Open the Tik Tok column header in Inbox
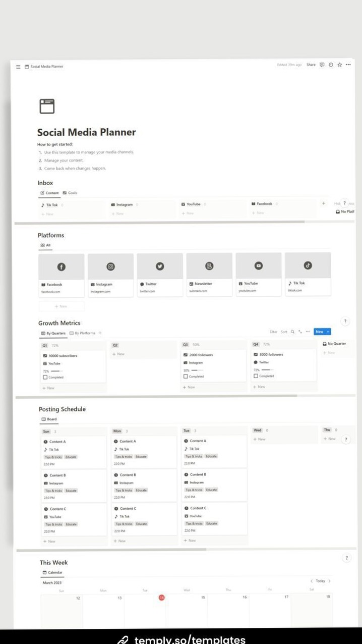The height and width of the screenshot is (644, 362). coord(49,205)
